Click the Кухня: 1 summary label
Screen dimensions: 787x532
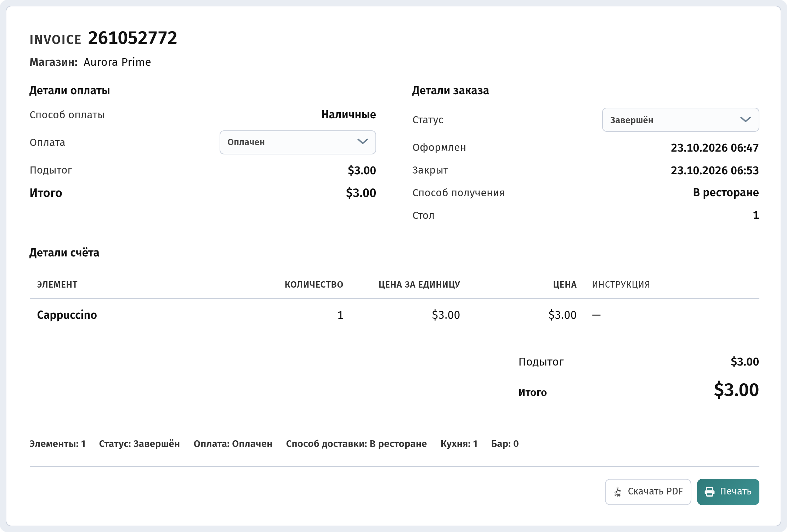(x=459, y=444)
